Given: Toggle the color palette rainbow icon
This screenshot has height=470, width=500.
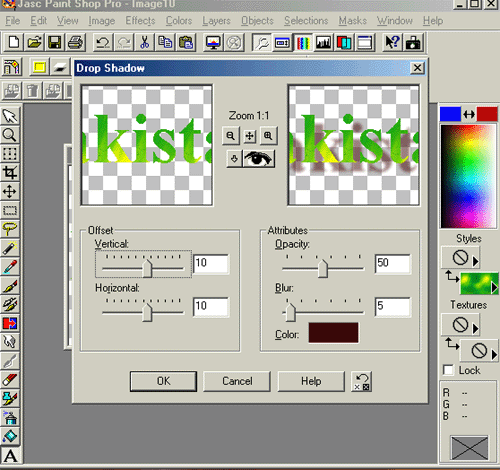Looking at the screenshot, I should 303,42.
